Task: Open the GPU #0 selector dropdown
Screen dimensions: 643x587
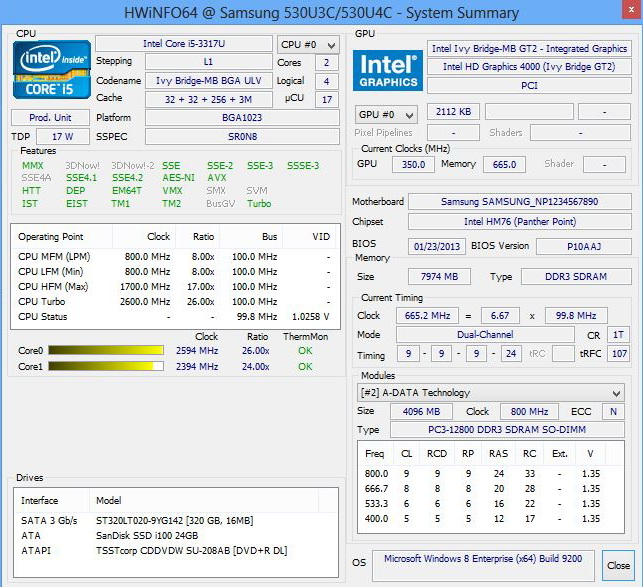Action: [x=386, y=114]
